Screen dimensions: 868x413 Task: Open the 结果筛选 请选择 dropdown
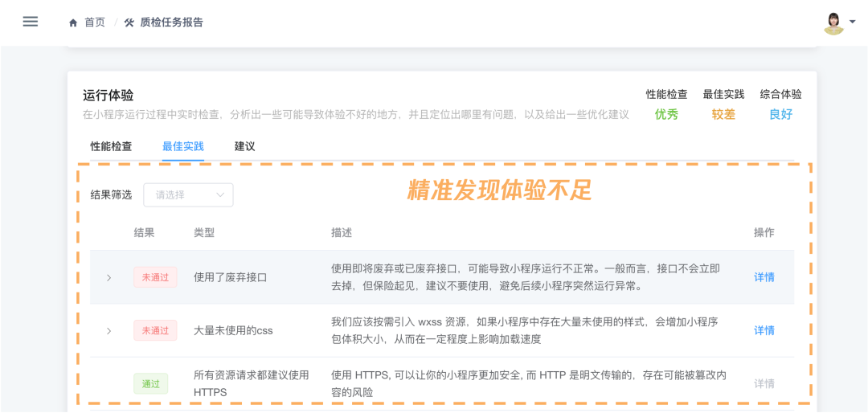188,195
